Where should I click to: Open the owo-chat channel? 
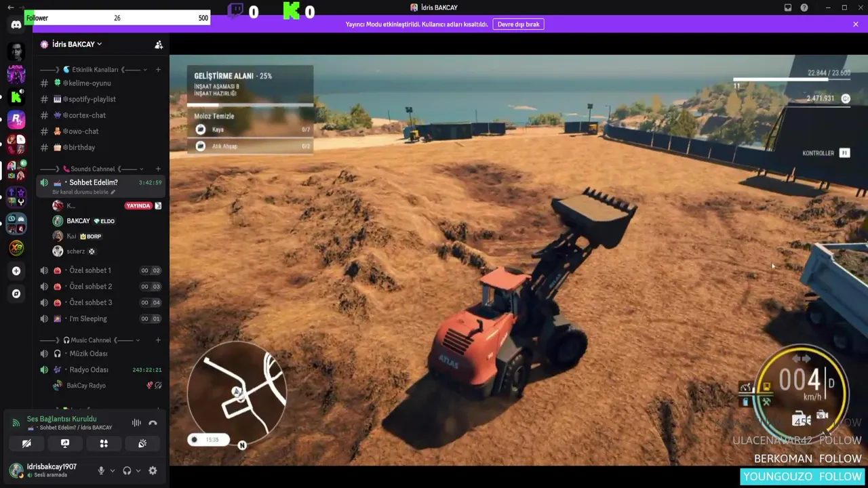[x=100, y=131]
